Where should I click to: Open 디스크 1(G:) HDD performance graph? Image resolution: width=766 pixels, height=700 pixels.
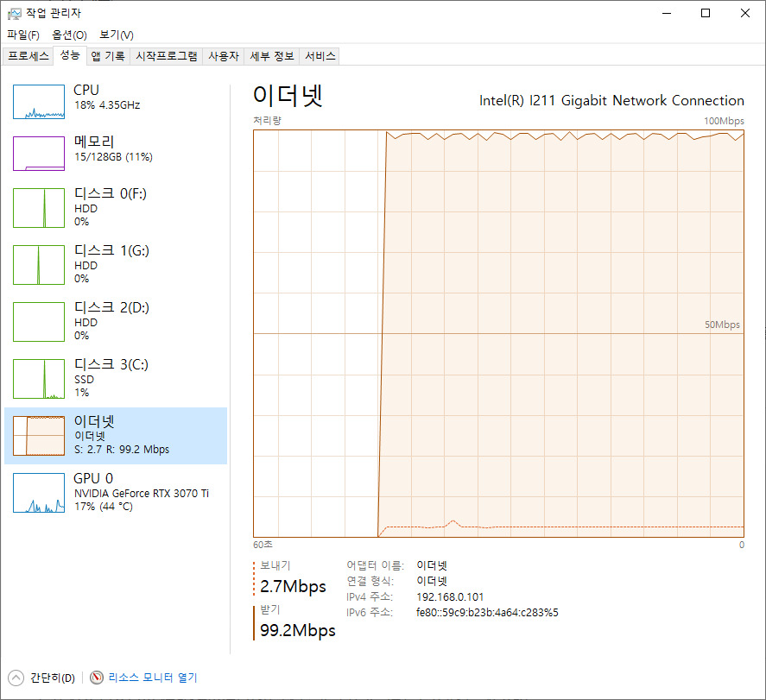pyautogui.click(x=39, y=265)
